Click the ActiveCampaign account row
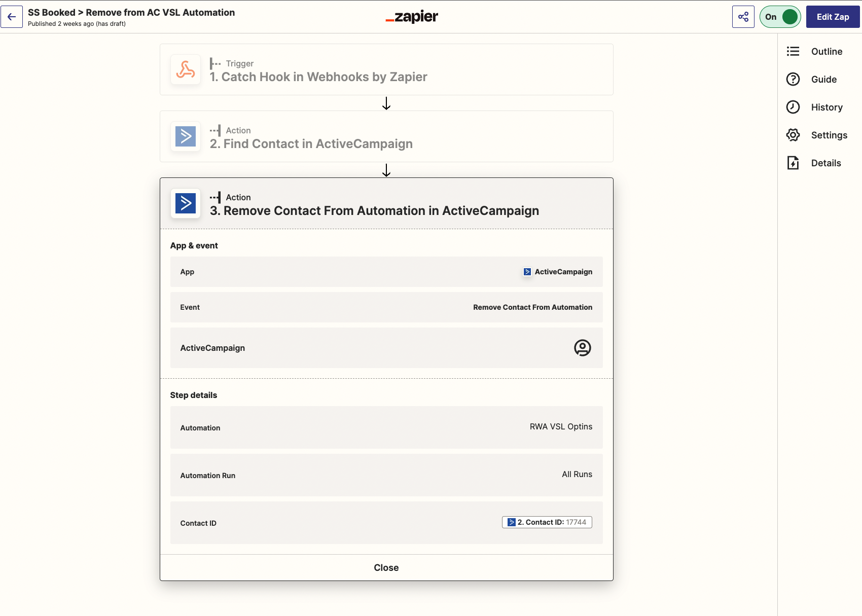Viewport: 862px width, 616px height. pos(386,348)
